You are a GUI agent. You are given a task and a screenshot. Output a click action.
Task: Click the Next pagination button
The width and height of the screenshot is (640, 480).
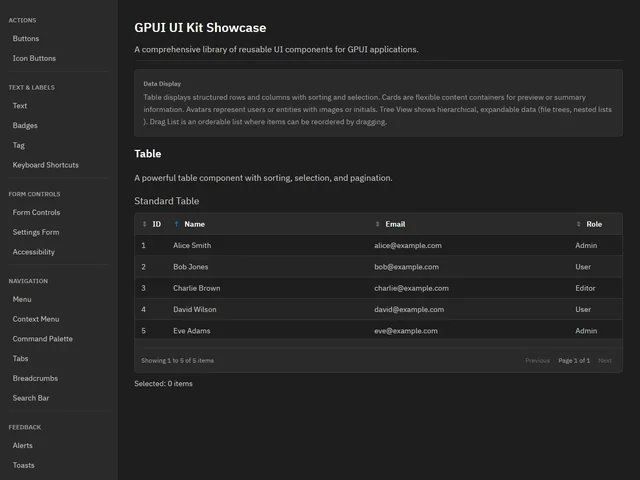[x=605, y=360]
